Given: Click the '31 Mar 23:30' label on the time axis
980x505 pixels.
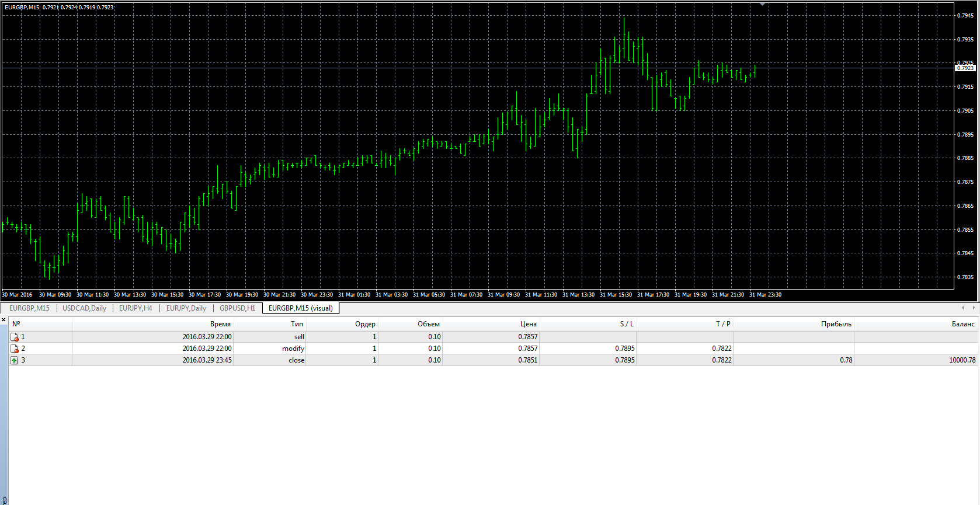Looking at the screenshot, I should click(x=765, y=295).
